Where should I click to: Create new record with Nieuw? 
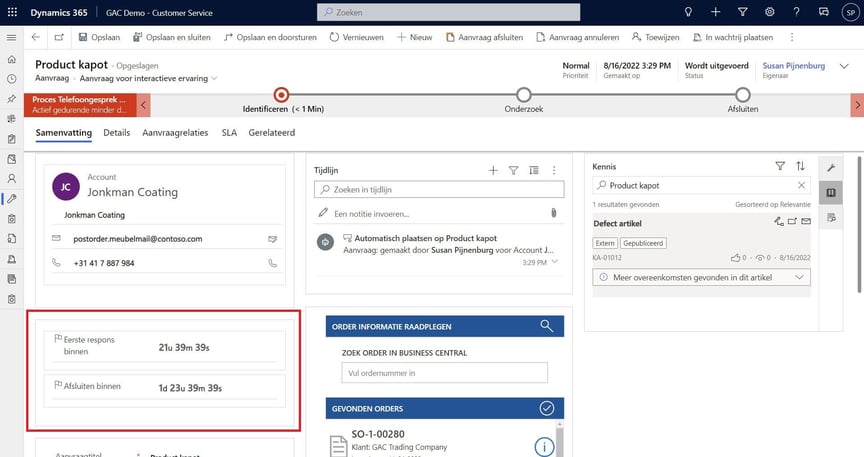coord(414,37)
